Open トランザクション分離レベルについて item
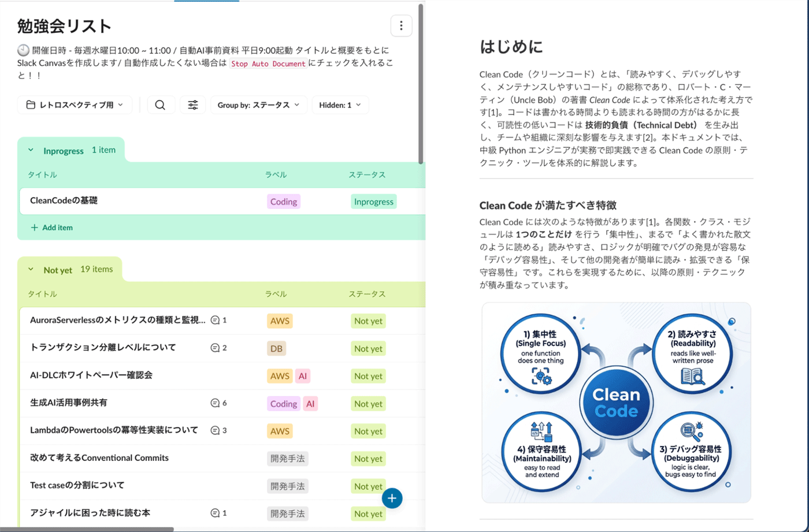Screen dimensions: 809x532 click(x=103, y=348)
